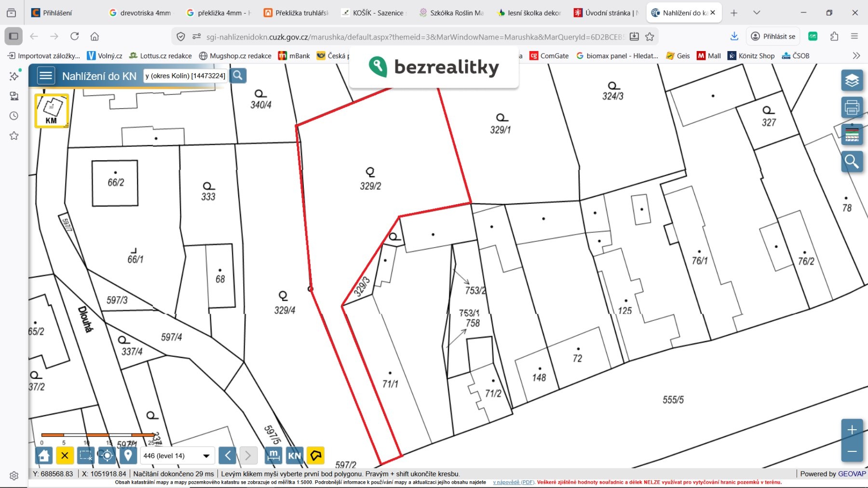868x488 pixels.
Task: Toggle the KN info tool
Action: [x=294, y=455]
